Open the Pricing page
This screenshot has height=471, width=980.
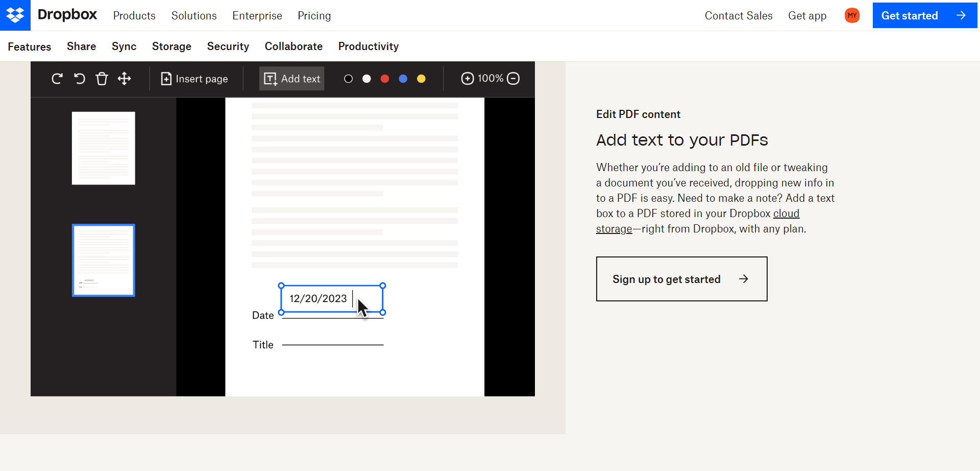(313, 15)
